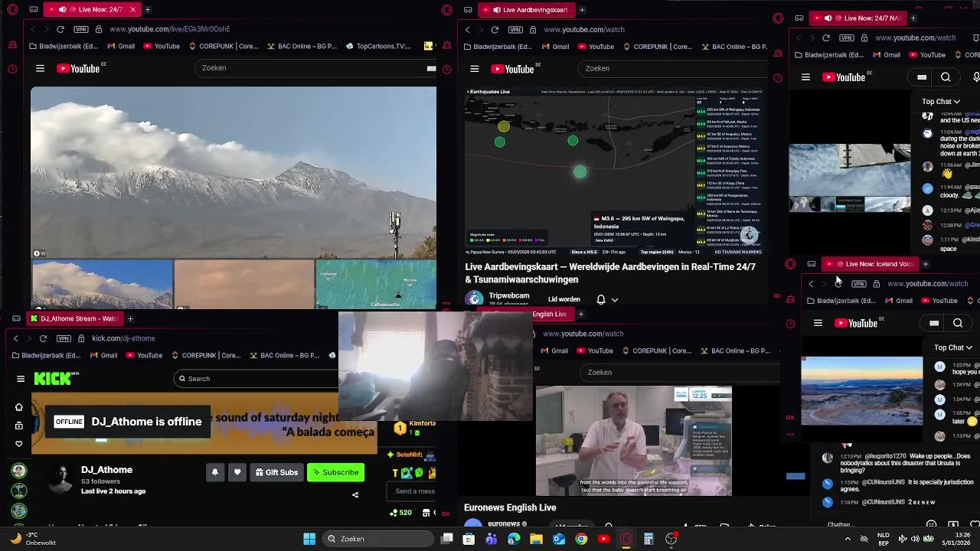Open Opera GX from the taskbar
This screenshot has height=551, width=980.
click(x=626, y=539)
